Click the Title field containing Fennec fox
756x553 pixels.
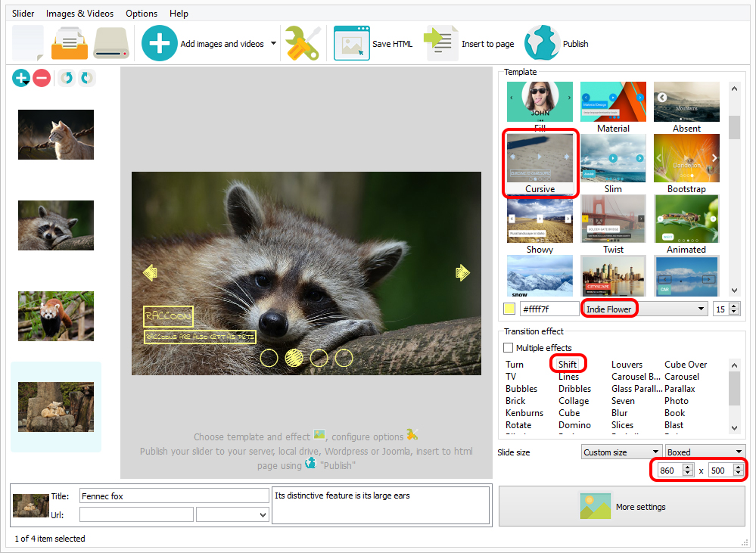tap(174, 496)
